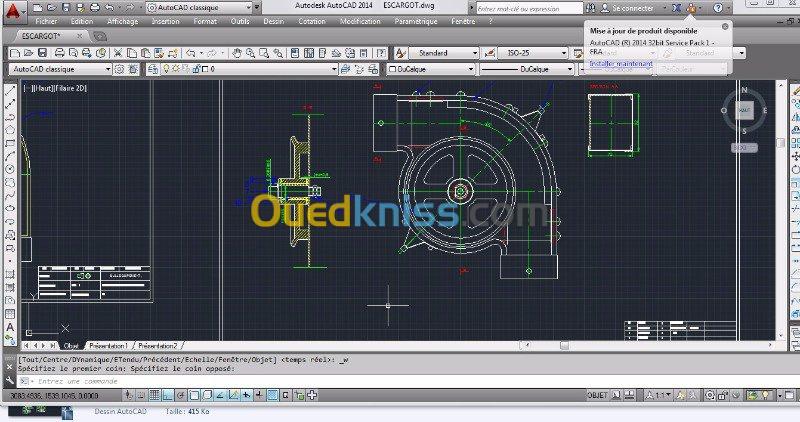Toggle the layer light bulb on/off

(166, 69)
